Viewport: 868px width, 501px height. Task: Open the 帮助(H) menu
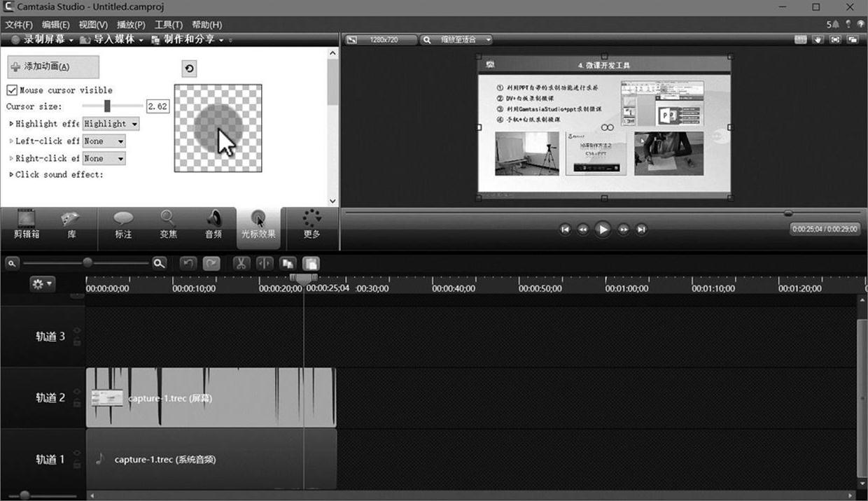[206, 24]
